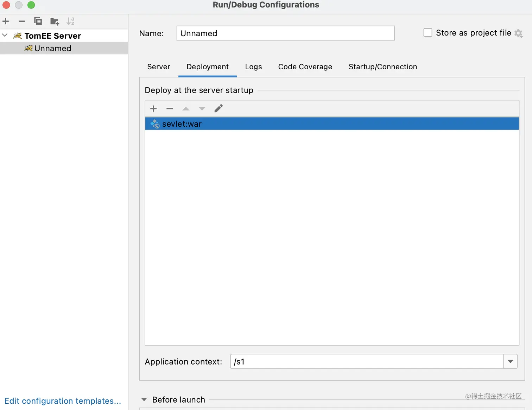
Task: Open the Startup/Connection tab
Action: pos(383,67)
